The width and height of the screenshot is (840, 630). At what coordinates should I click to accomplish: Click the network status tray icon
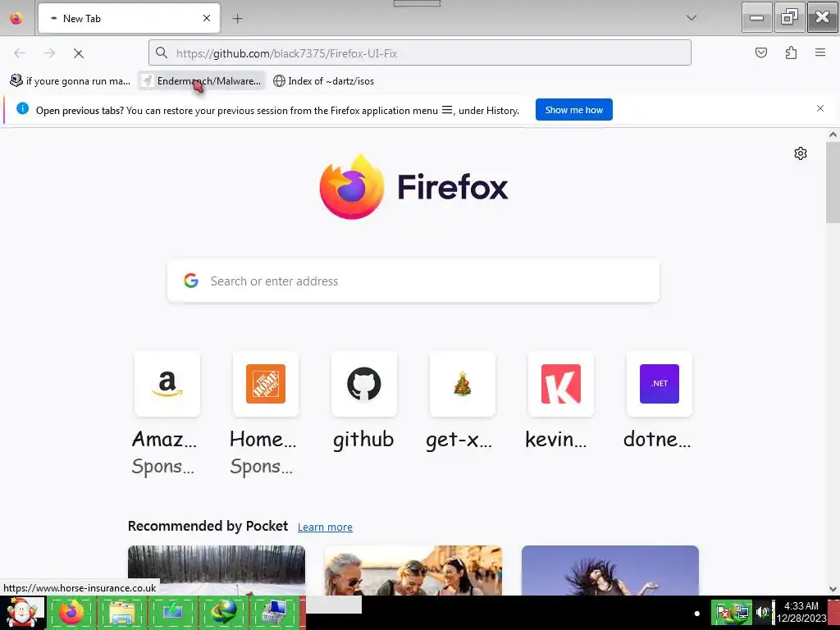click(x=742, y=612)
